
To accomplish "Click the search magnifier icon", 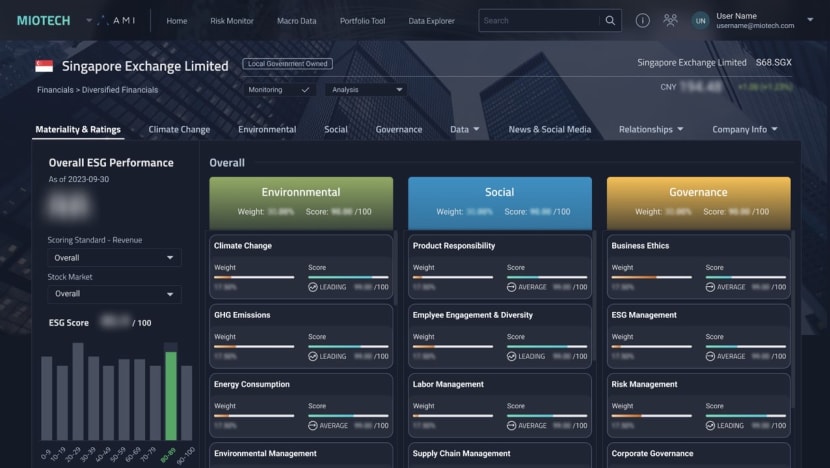I will [x=610, y=21].
